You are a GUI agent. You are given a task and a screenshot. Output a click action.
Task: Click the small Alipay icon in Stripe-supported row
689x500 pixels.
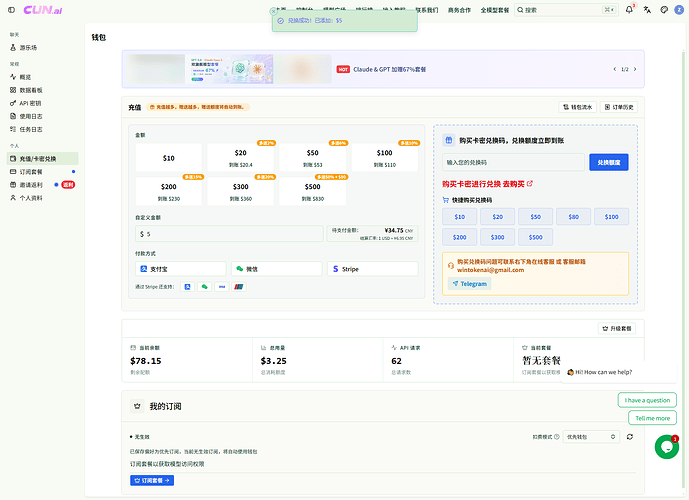coord(187,287)
